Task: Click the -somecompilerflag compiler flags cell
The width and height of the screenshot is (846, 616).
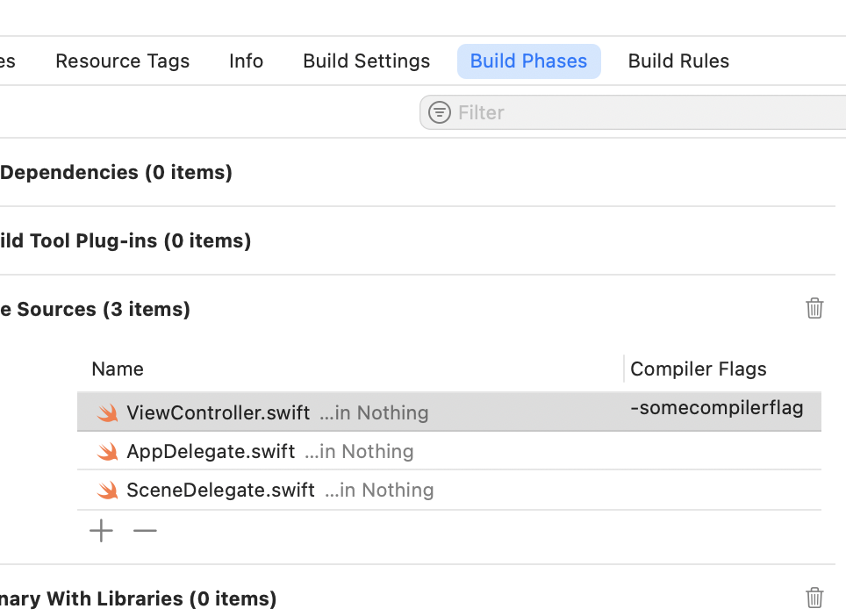Action: point(716,408)
